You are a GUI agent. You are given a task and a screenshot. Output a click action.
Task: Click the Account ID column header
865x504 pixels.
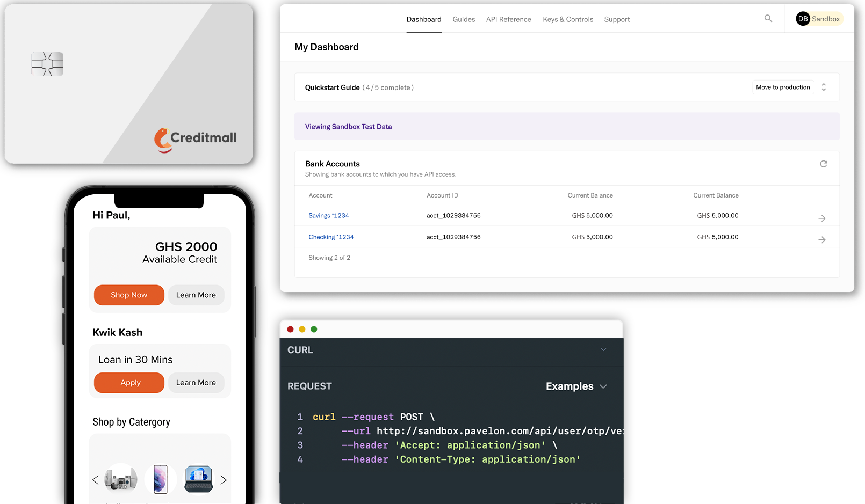[x=442, y=195]
